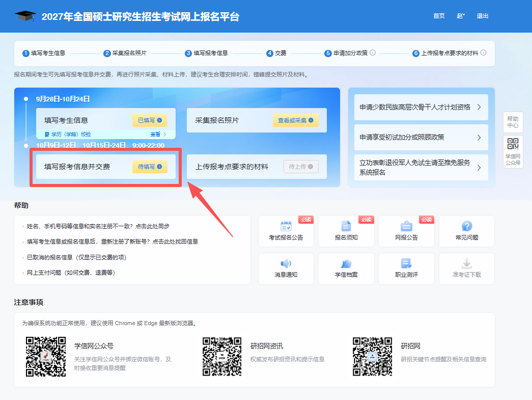Open the 职业测评 icon

[406, 263]
